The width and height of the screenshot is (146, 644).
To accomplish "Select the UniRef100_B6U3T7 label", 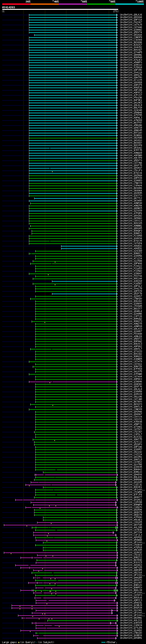I will tap(131, 309).
